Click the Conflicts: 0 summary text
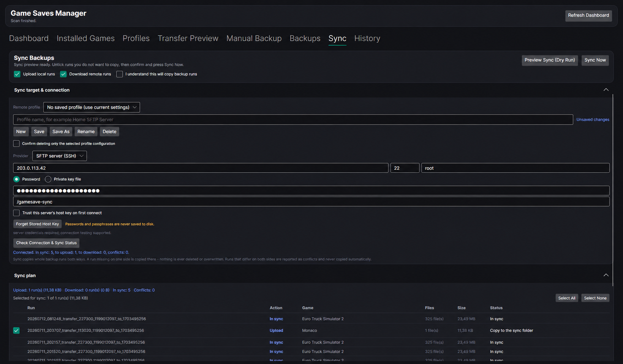 (144, 290)
